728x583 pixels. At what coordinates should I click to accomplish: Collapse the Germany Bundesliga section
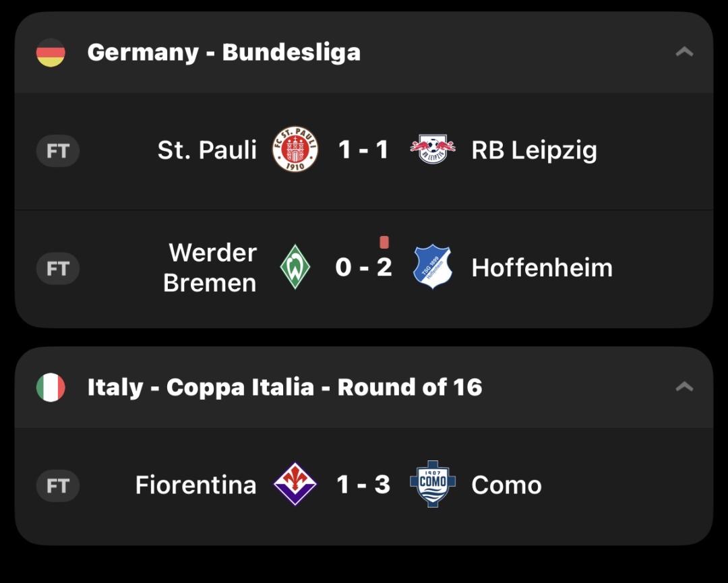point(684,52)
